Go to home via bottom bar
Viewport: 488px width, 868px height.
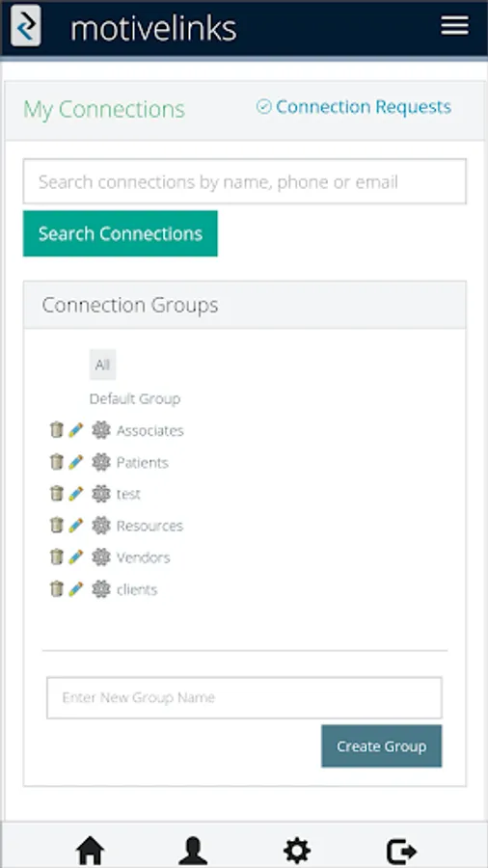pyautogui.click(x=91, y=851)
